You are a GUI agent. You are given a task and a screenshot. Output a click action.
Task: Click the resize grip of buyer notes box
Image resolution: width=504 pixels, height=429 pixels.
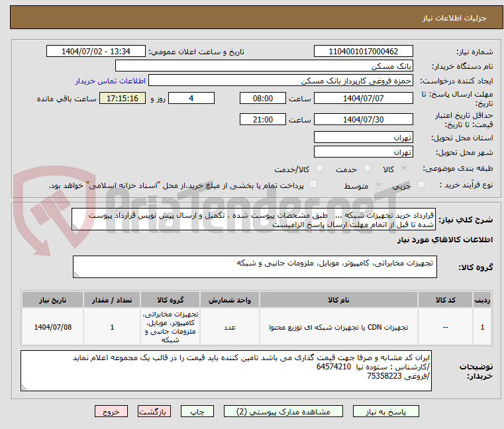coord(24,388)
